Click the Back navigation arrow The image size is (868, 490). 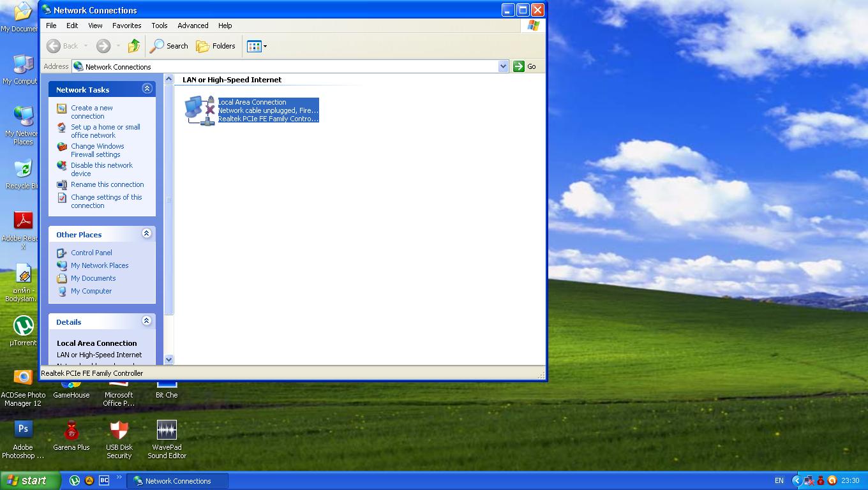pyautogui.click(x=54, y=46)
